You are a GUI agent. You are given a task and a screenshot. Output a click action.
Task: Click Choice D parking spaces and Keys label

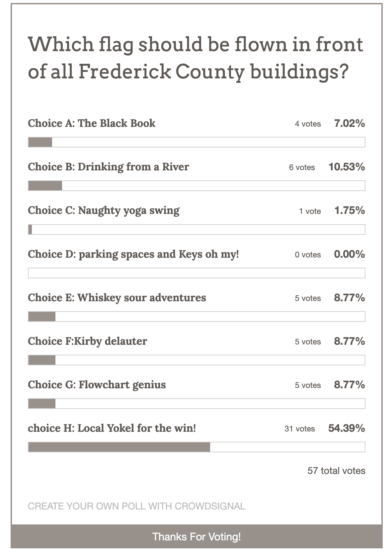[x=133, y=254]
